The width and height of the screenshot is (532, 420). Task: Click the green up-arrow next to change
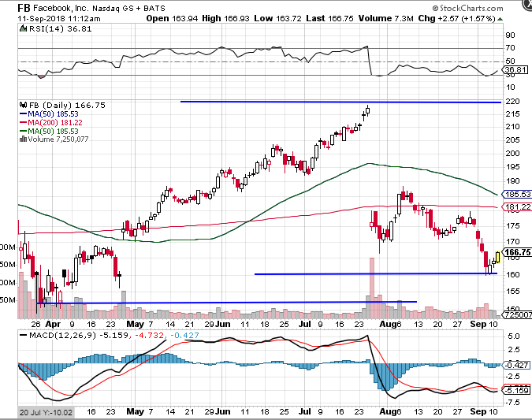[500, 19]
